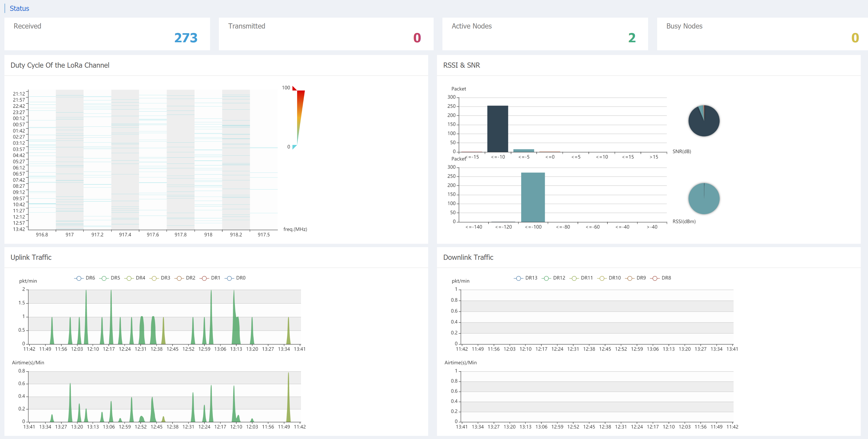Click the Active Nodes label
This screenshot has width=868, height=439.
pyautogui.click(x=472, y=26)
